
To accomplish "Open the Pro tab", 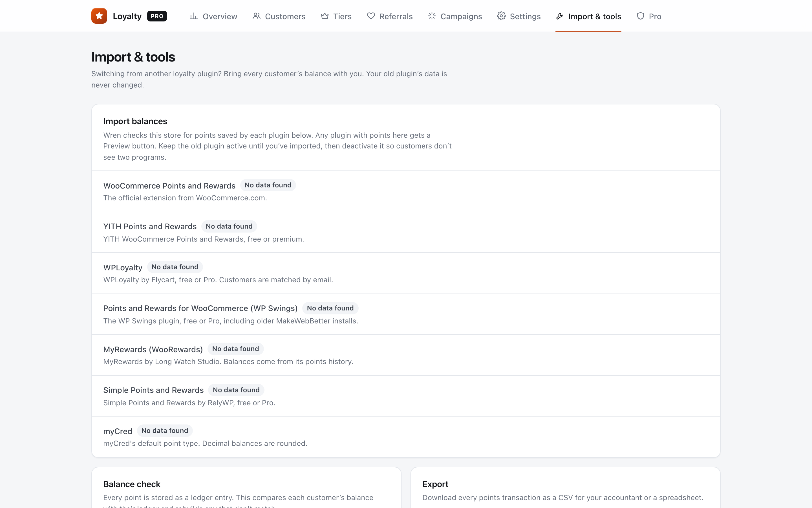I will (649, 16).
